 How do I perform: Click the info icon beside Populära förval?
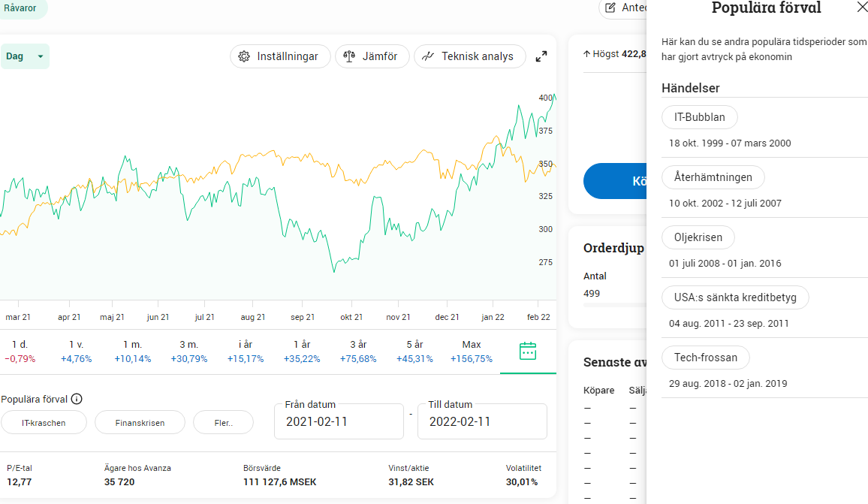tap(77, 399)
